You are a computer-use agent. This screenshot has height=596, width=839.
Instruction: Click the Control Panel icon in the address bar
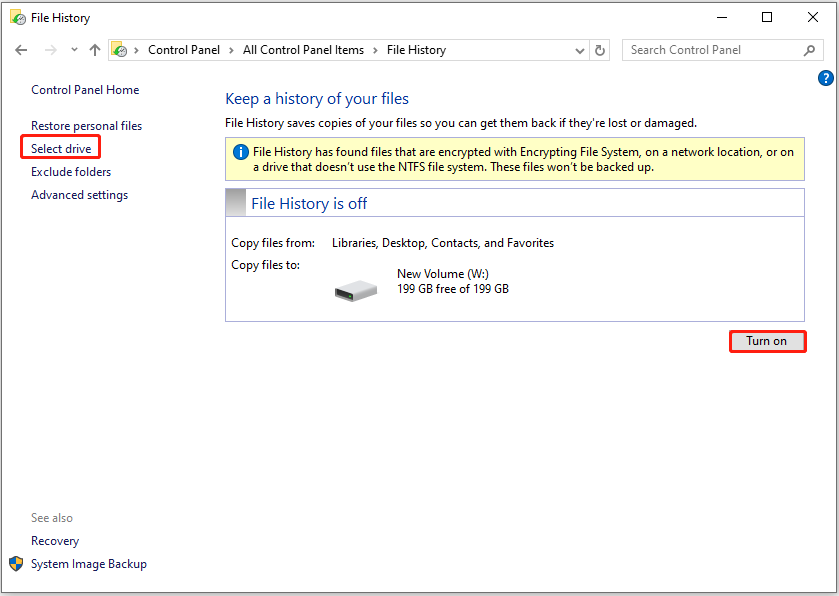coord(120,49)
